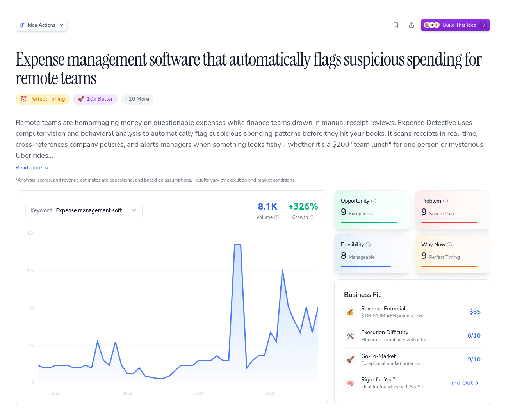This screenshot has height=420, width=506.
Task: Click the info icon next to Problem
Action: [x=445, y=201]
